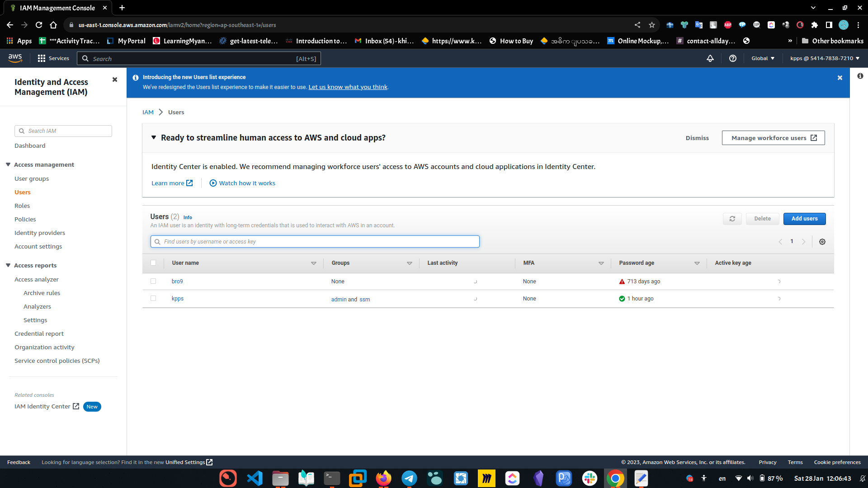Open the ssm group link

(x=365, y=299)
